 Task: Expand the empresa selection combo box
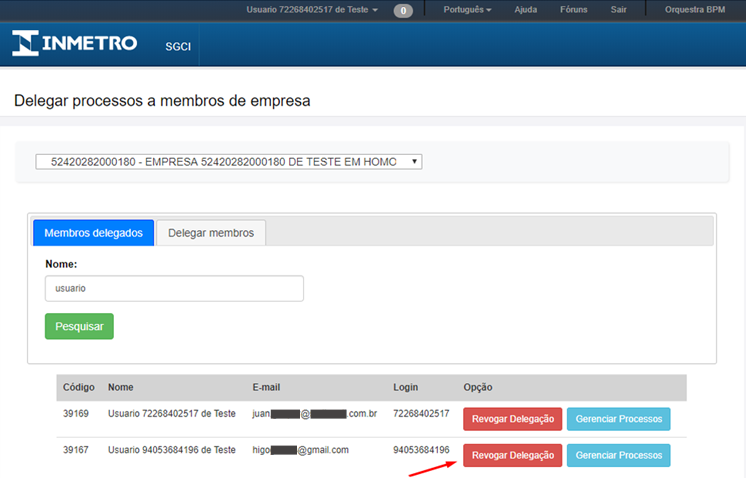click(229, 161)
